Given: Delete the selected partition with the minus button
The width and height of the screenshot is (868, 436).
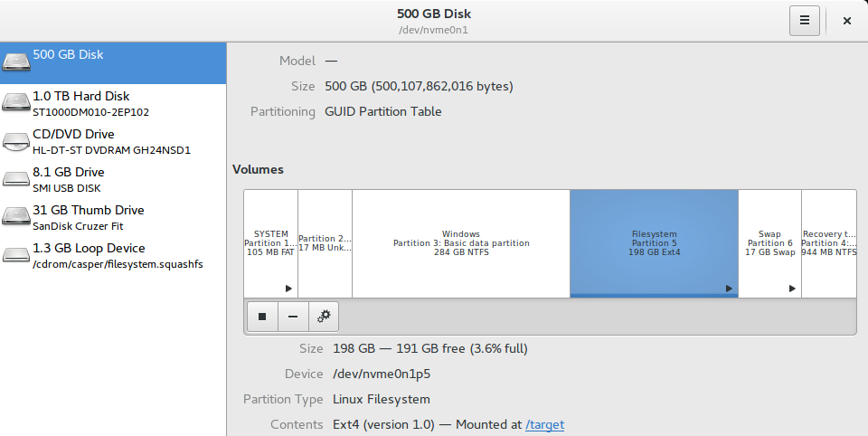Looking at the screenshot, I should pyautogui.click(x=293, y=317).
